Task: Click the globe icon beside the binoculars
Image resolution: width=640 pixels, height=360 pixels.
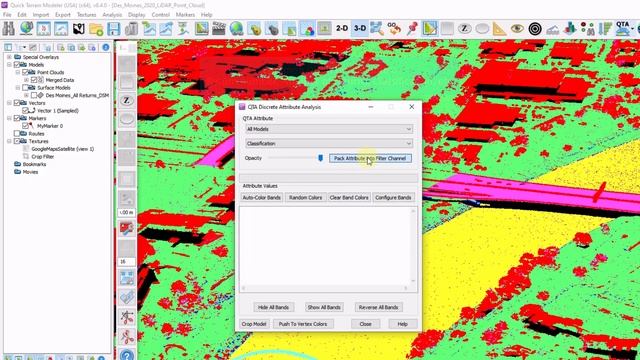Action: tap(27, 29)
